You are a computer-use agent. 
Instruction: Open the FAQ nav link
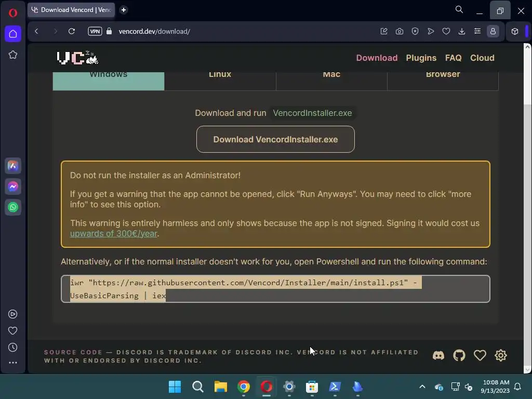(453, 58)
